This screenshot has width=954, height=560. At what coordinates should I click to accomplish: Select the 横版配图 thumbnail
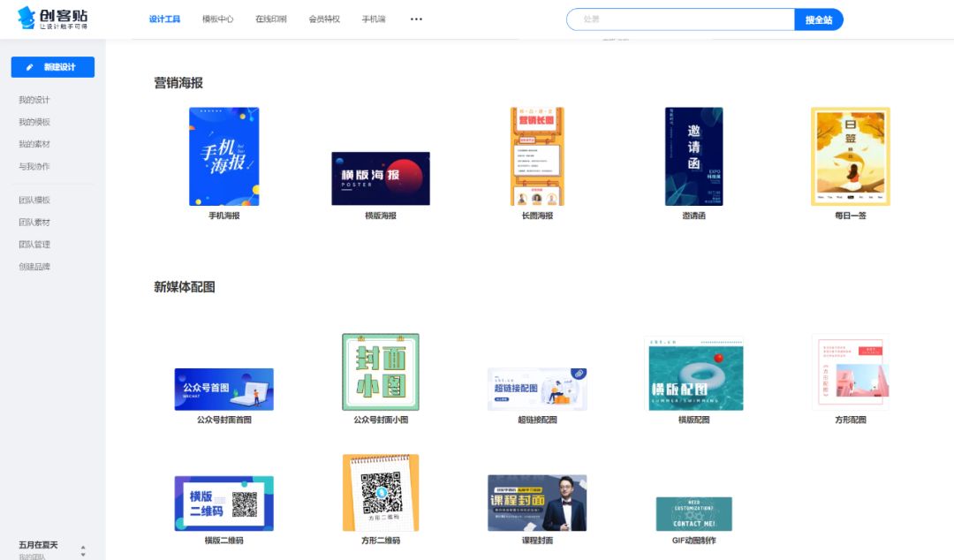point(693,374)
